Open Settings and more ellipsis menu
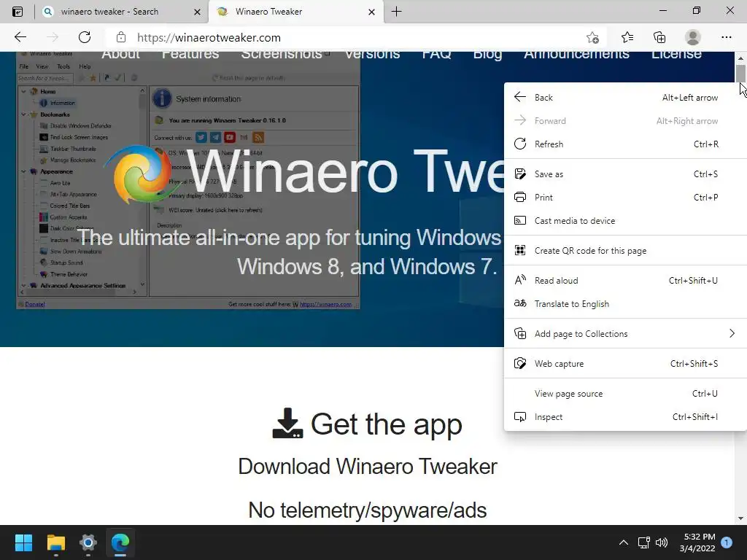Screen dimensions: 747x560 click(x=726, y=37)
